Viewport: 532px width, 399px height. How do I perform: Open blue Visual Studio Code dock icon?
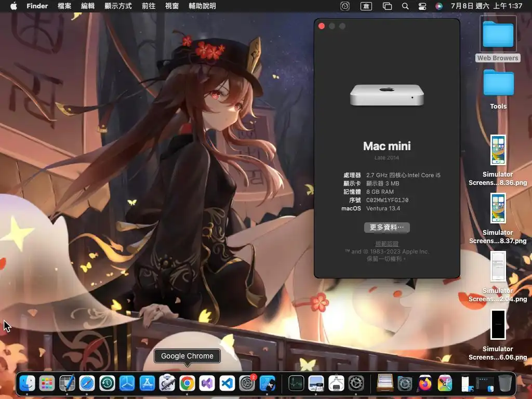pyautogui.click(x=228, y=383)
